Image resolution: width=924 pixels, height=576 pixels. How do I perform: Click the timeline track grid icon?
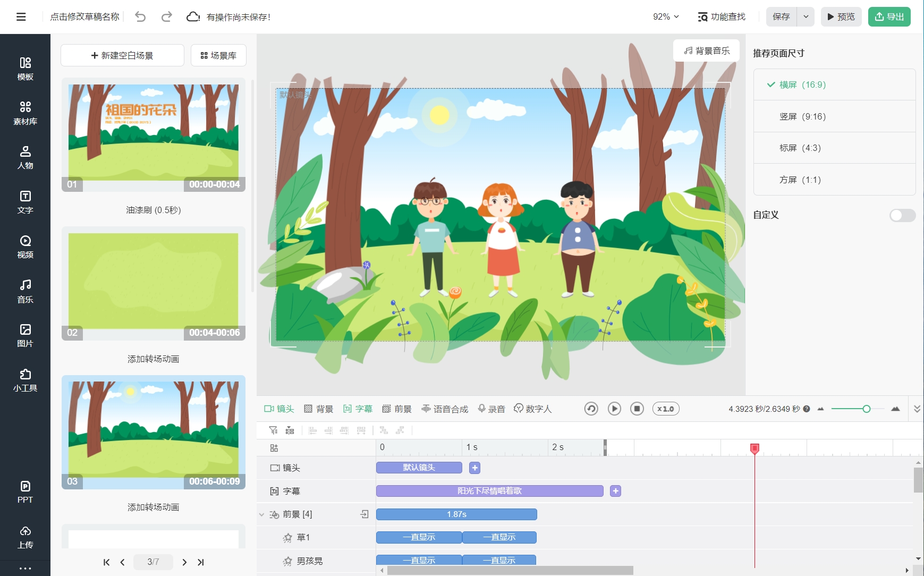[274, 448]
